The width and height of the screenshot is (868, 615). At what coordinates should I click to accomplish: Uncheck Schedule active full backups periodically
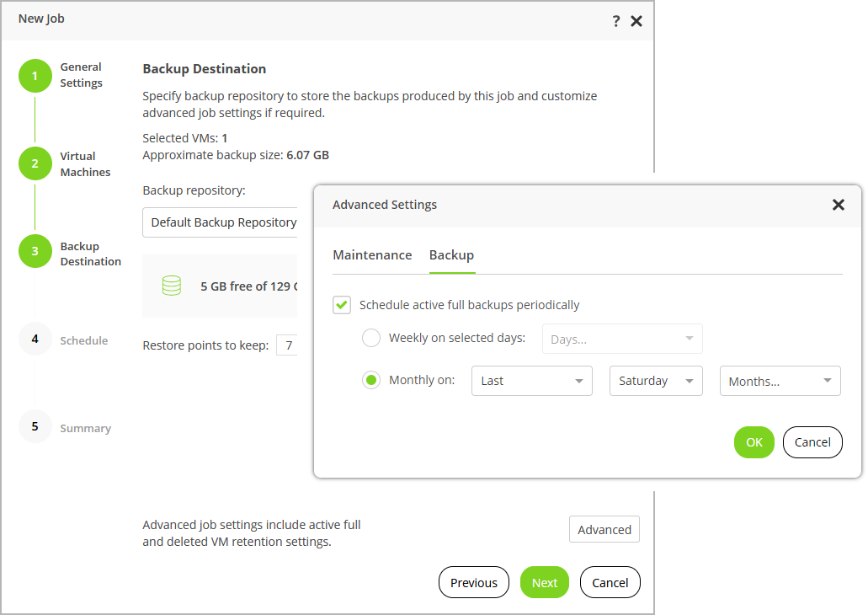coord(342,305)
